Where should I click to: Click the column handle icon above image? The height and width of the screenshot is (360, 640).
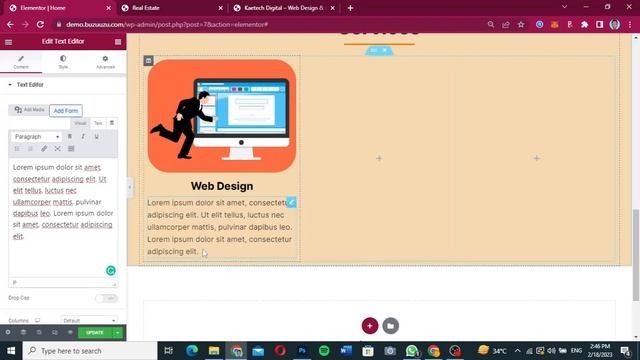tap(149, 61)
